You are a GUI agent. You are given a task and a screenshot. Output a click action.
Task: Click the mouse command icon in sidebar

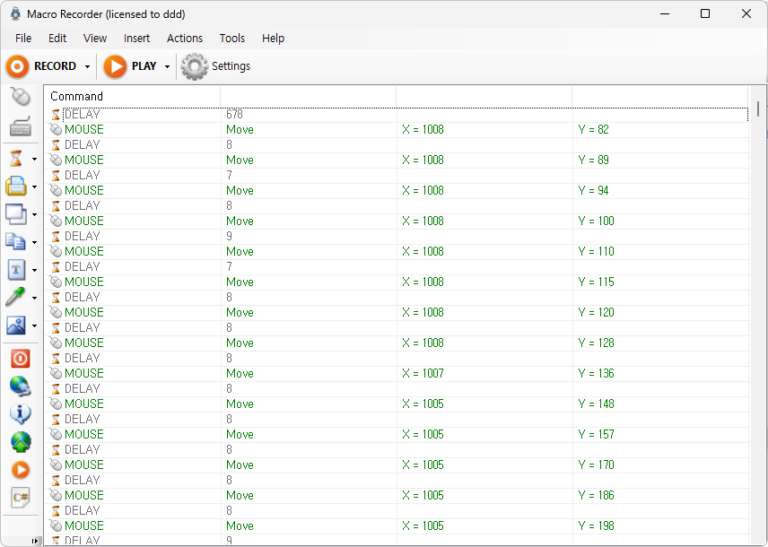(x=20, y=97)
